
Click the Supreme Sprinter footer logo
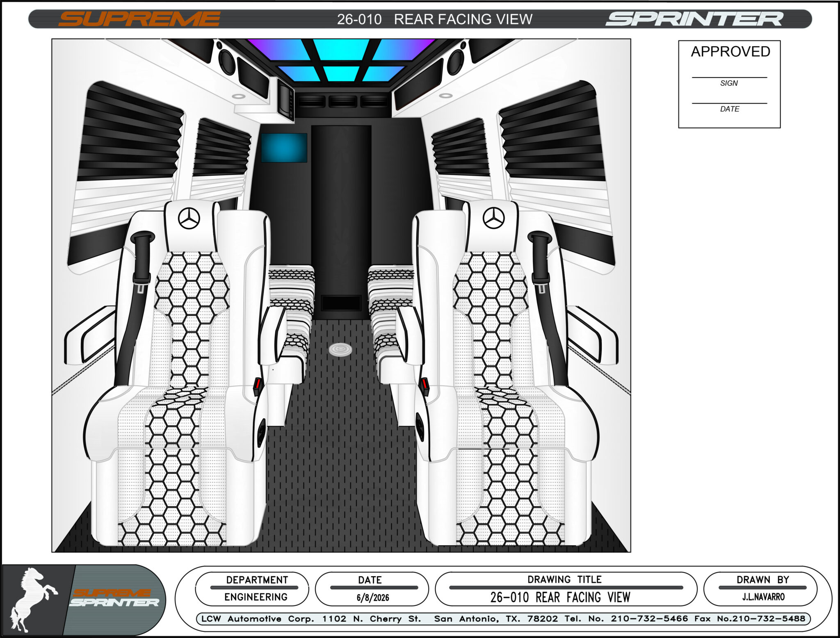pyautogui.click(x=114, y=598)
